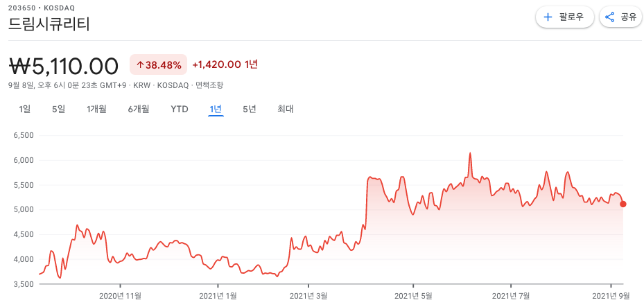Click the 2021년 7월 axis label
644x307 pixels.
pos(511,295)
